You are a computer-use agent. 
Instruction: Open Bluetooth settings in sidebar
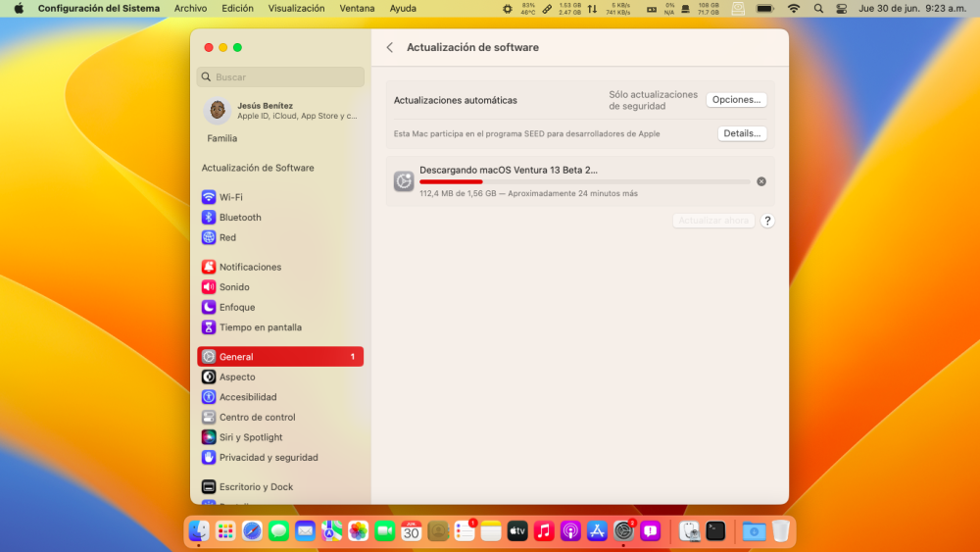click(280, 217)
